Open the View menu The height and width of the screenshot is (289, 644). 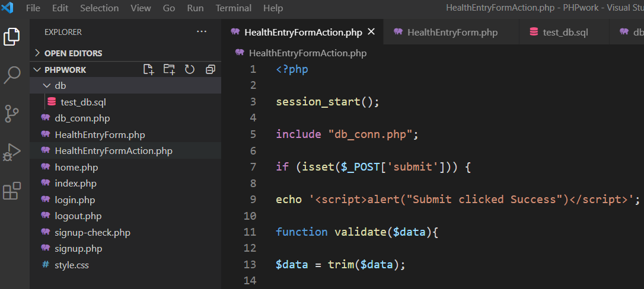point(141,8)
